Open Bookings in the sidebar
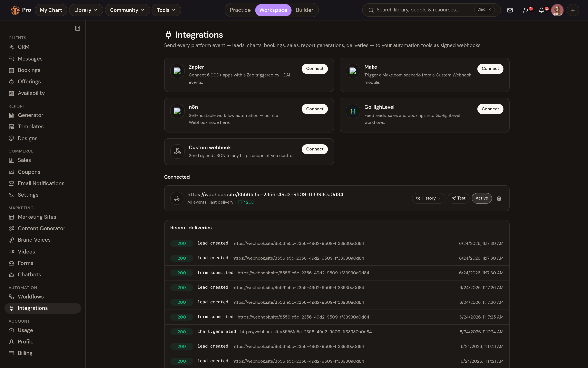This screenshot has width=588, height=368. pyautogui.click(x=43, y=70)
